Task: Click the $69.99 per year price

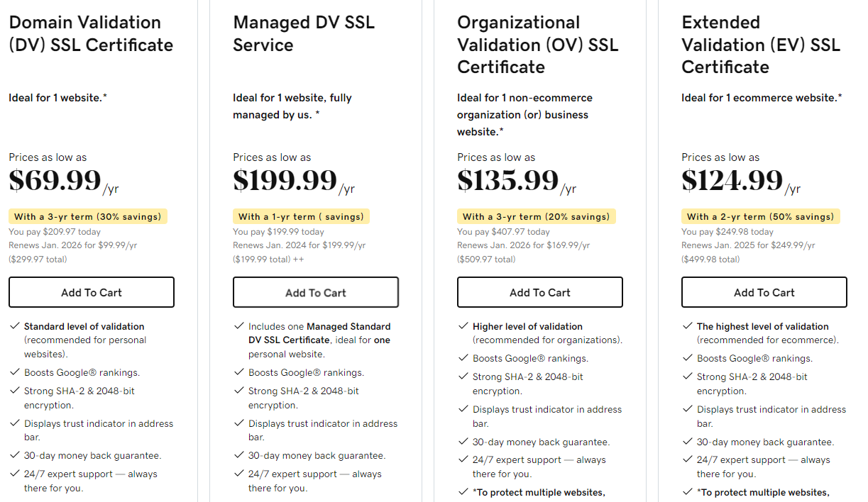Action: point(55,181)
